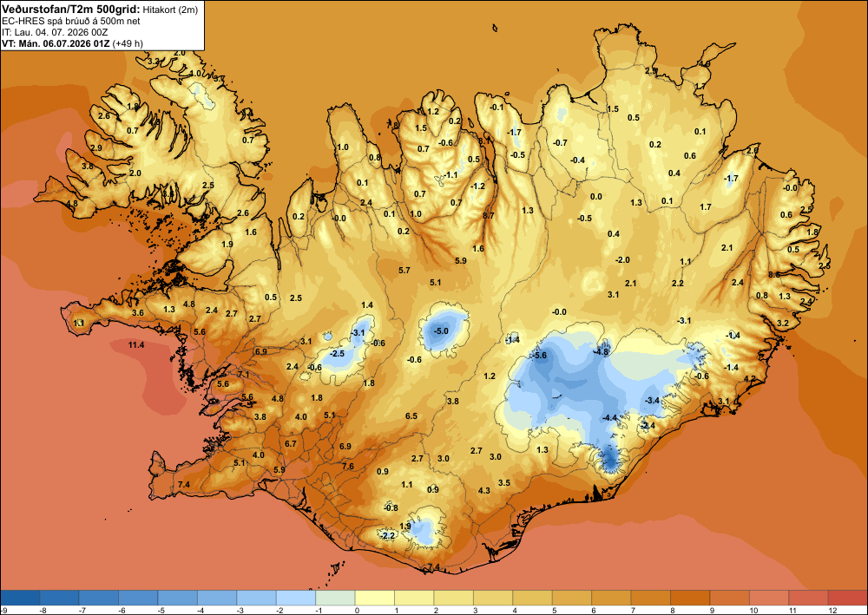Click the 5.7 temperature value
This screenshot has height=615, width=868.
tap(404, 270)
